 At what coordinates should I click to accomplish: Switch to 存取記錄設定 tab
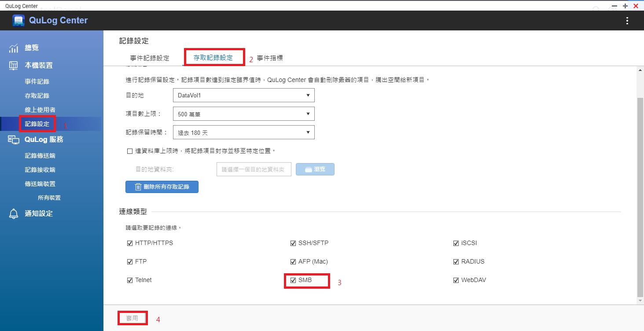(213, 58)
